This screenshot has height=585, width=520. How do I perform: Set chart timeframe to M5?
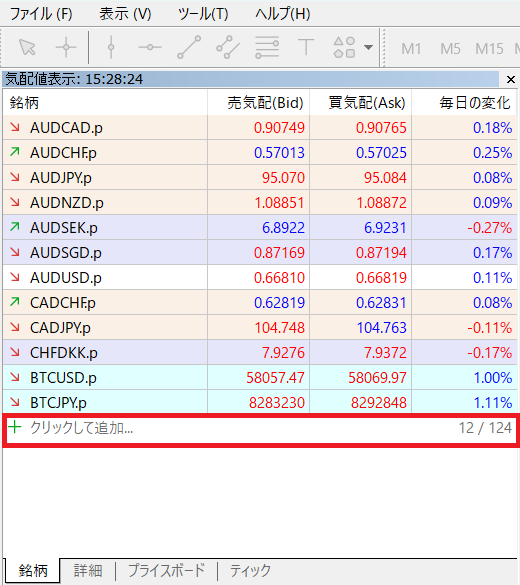coord(450,49)
